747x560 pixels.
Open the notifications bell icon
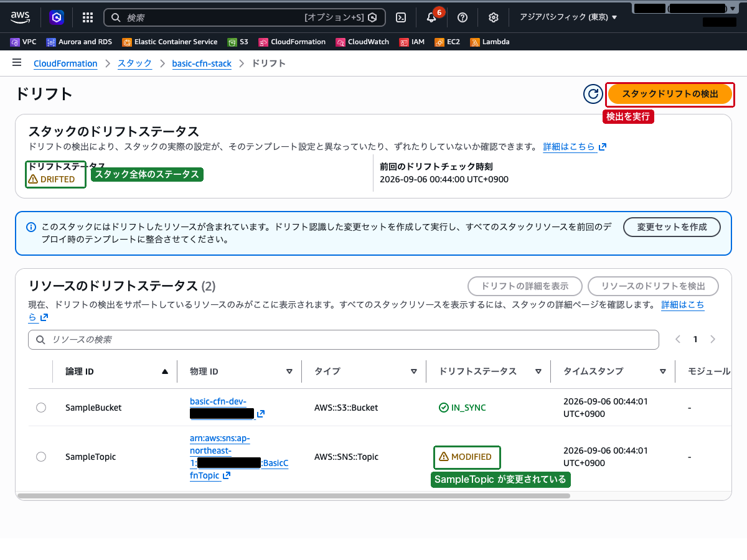pyautogui.click(x=431, y=17)
